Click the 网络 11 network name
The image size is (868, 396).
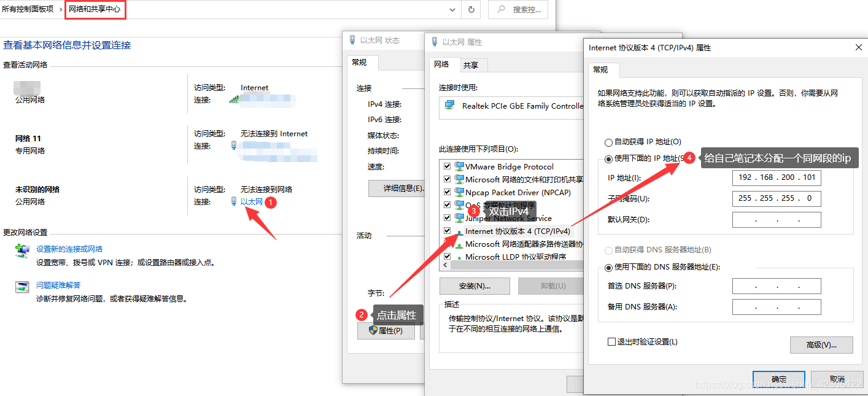point(28,138)
